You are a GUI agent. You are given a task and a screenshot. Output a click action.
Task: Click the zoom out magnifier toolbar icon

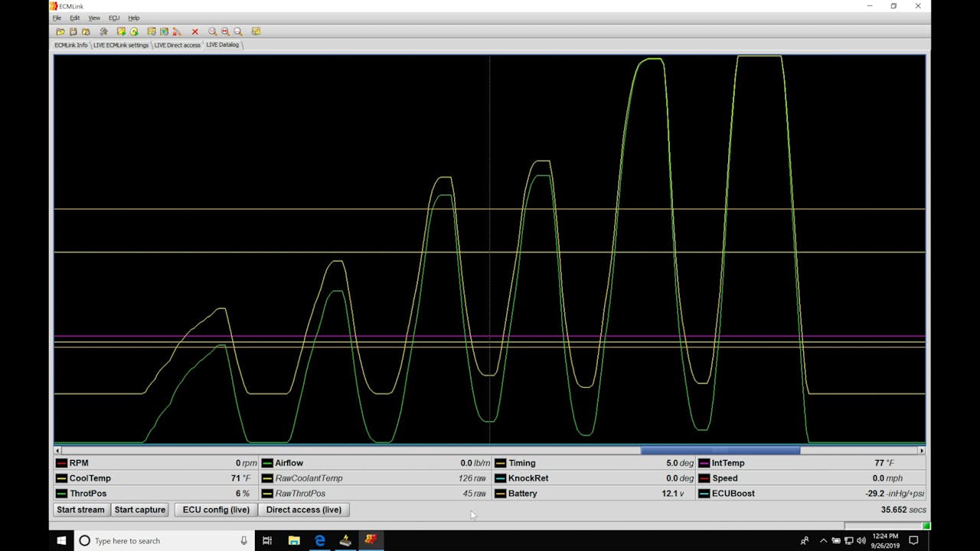pos(225,31)
